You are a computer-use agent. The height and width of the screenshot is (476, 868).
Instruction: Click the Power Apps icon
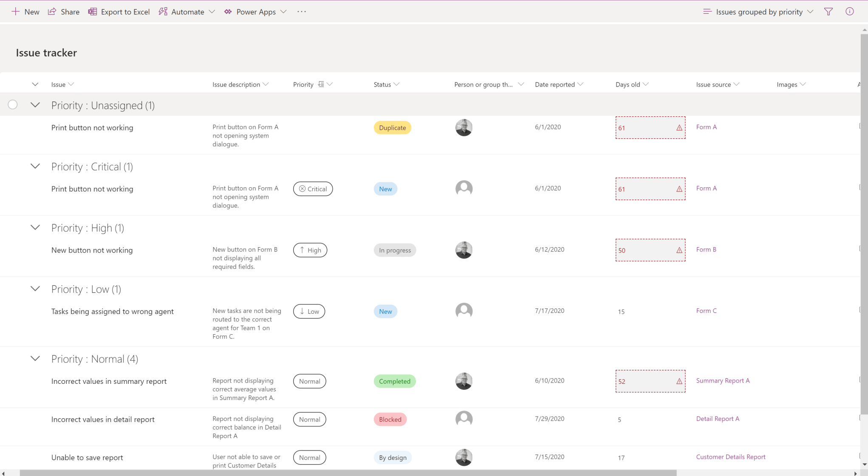coord(228,11)
